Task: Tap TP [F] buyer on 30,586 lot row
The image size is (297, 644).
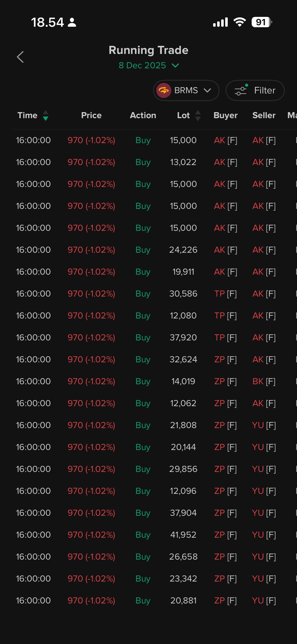Action: point(225,294)
